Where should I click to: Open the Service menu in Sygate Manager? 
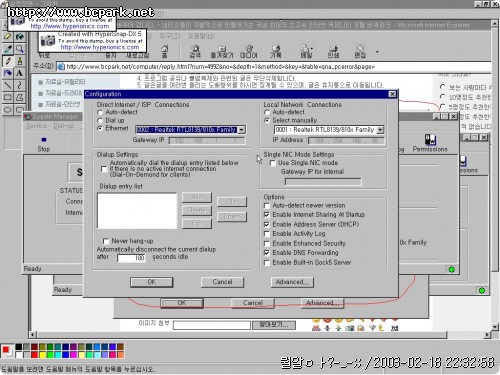click(x=36, y=126)
